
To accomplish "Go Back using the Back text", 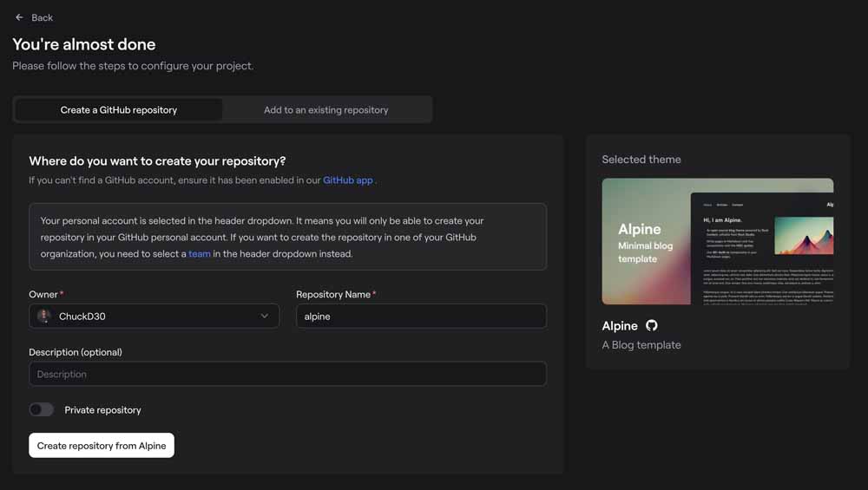I will pyautogui.click(x=42, y=17).
